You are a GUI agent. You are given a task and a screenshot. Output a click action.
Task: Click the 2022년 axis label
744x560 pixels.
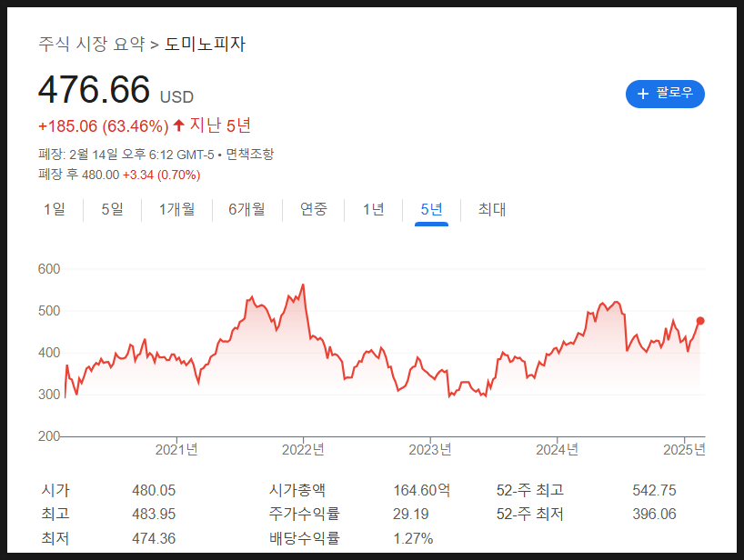(x=303, y=449)
